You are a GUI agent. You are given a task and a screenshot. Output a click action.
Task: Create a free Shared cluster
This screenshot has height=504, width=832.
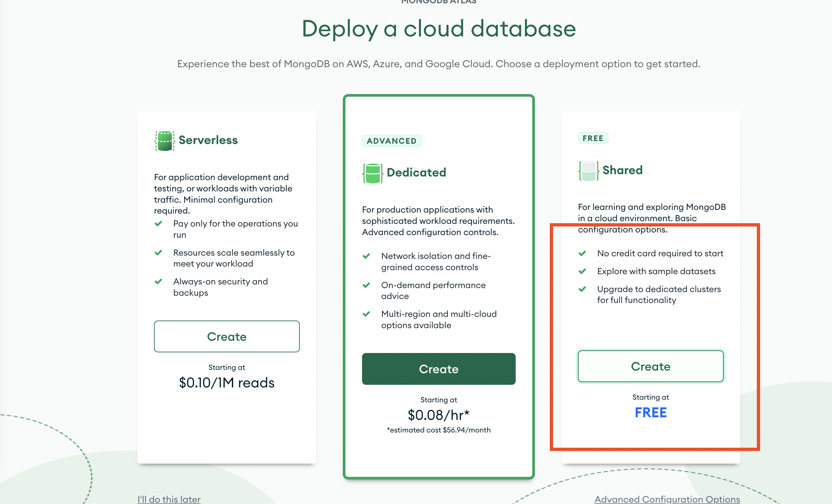click(651, 366)
